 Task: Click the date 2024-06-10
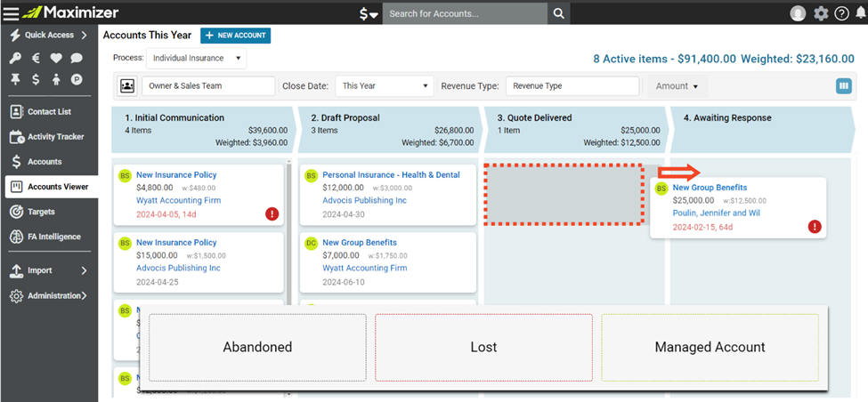coord(344,281)
